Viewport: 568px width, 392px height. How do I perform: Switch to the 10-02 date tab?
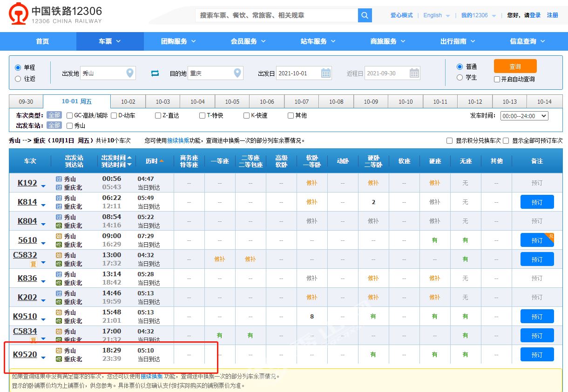click(128, 102)
